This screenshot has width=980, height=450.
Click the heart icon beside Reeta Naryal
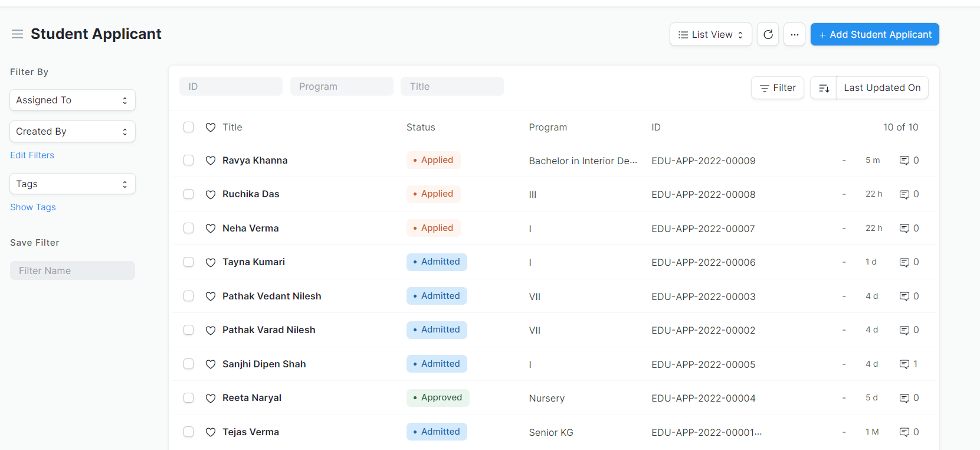click(x=211, y=398)
